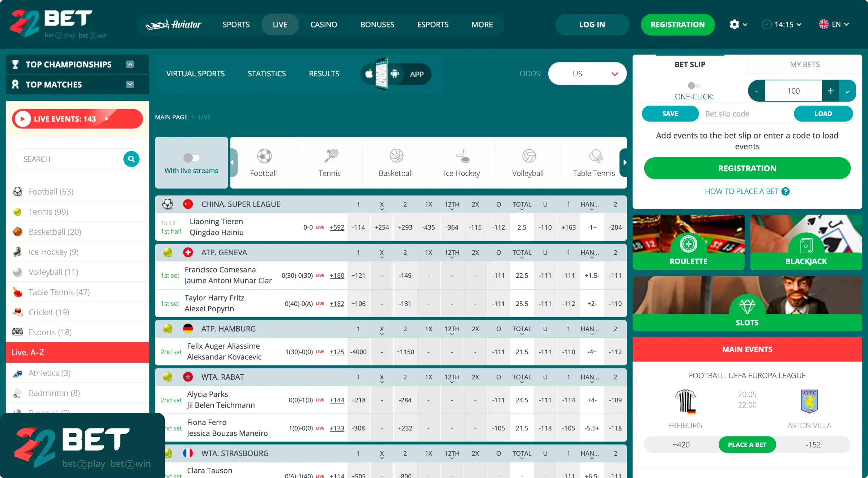Toggle With live streams switch
Image resolution: width=868 pixels, height=478 pixels.
click(191, 158)
